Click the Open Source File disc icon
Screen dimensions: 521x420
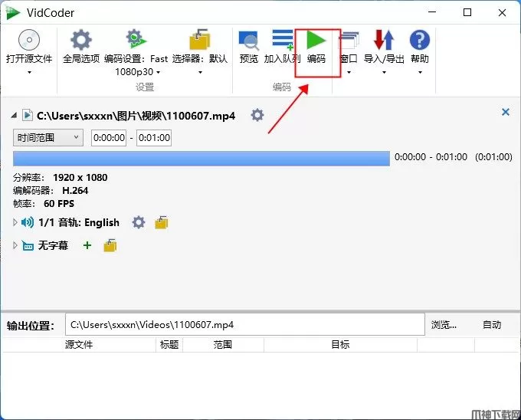click(29, 40)
